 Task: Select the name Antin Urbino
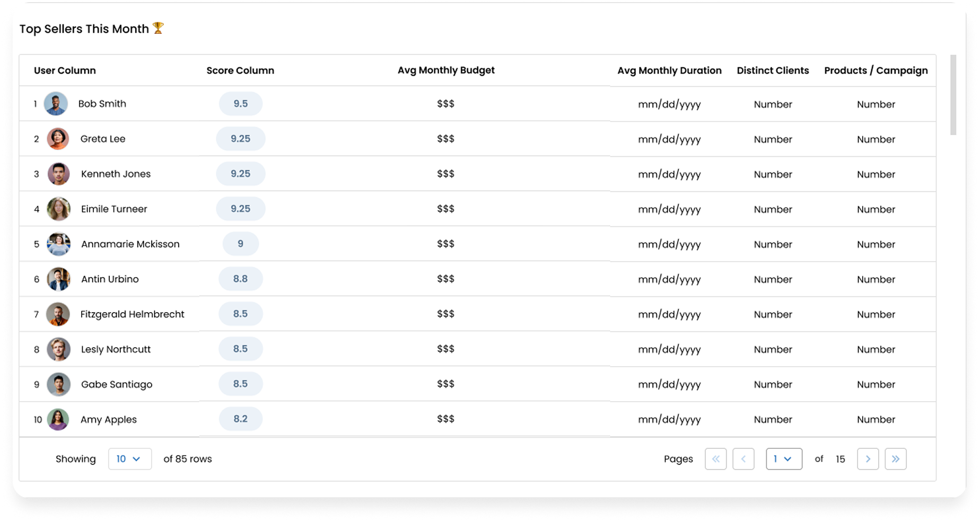110,279
